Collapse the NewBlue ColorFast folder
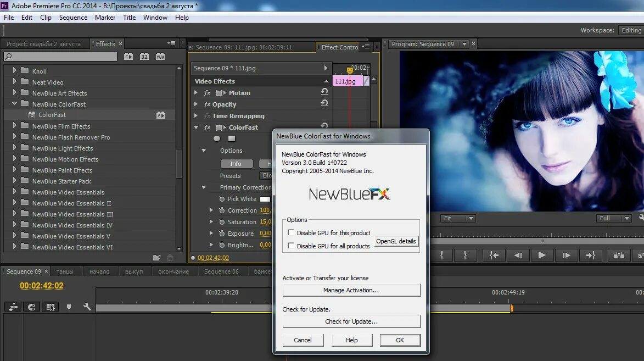This screenshot has height=361, width=644. [14, 103]
